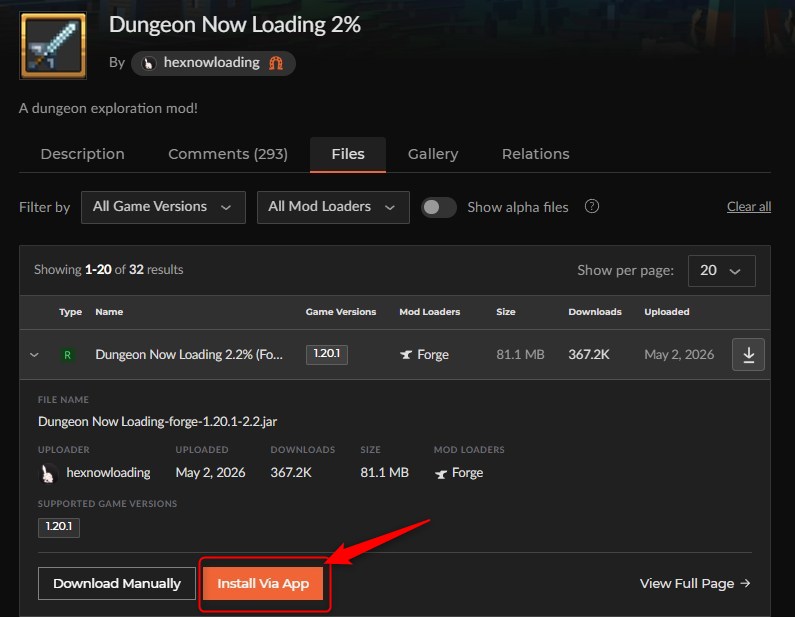Select the Files tab

click(x=348, y=154)
